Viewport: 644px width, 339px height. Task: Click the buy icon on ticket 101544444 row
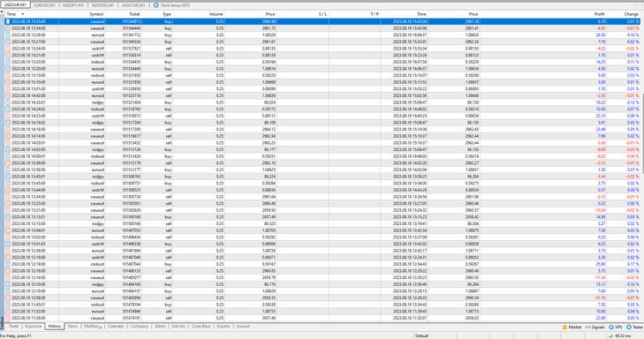[8, 28]
